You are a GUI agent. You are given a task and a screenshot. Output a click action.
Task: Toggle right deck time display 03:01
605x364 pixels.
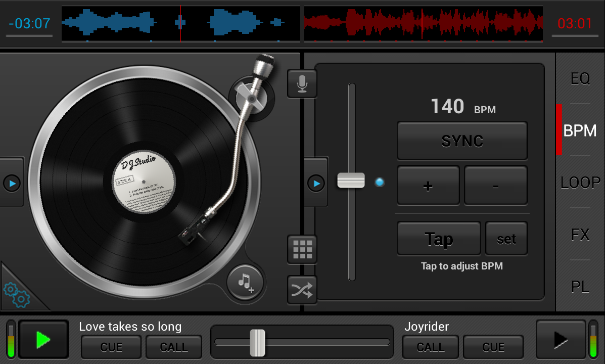coord(575,24)
